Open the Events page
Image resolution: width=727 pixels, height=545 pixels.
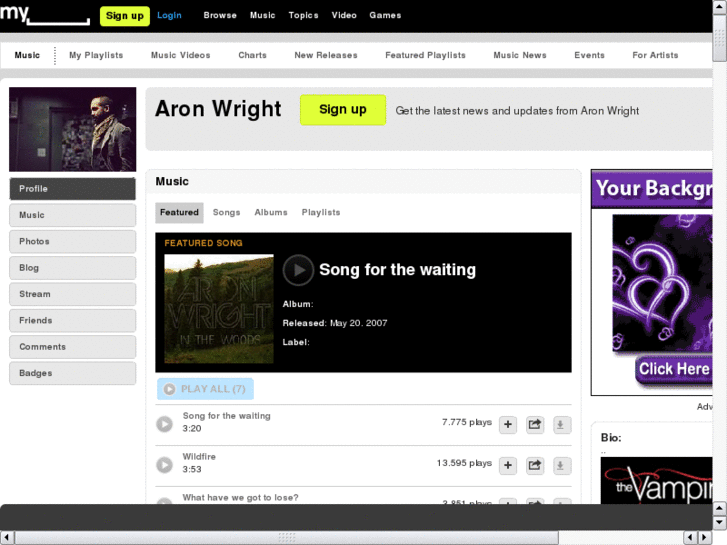click(x=589, y=55)
